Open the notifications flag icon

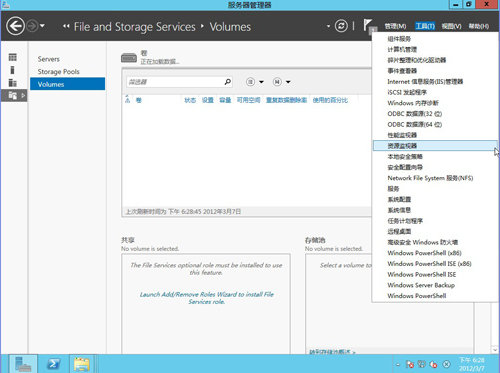pos(369,26)
